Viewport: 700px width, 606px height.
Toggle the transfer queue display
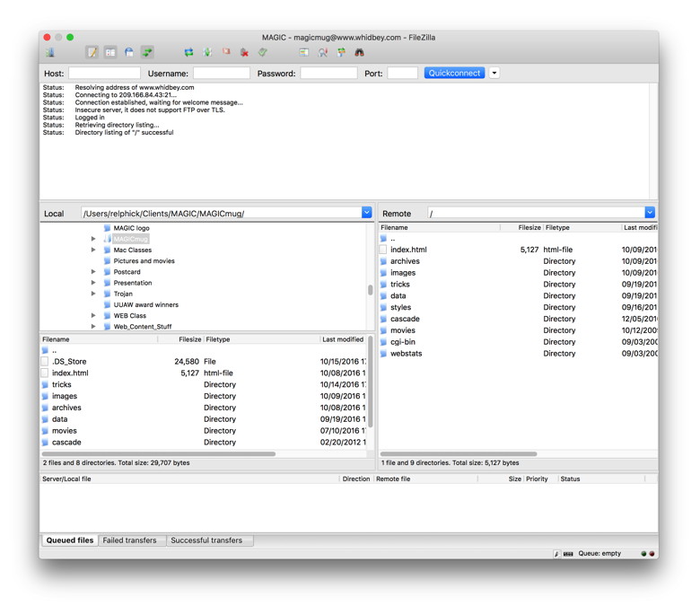147,53
